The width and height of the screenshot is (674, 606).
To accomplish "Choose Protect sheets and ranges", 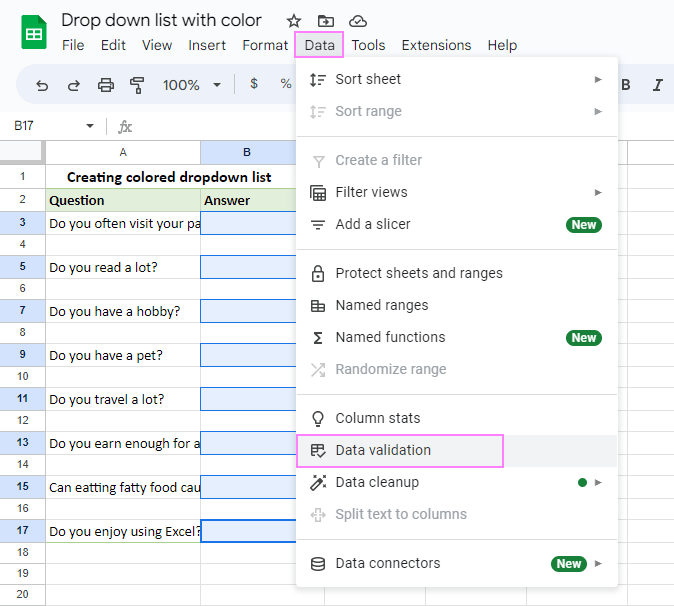I will 457,273.
